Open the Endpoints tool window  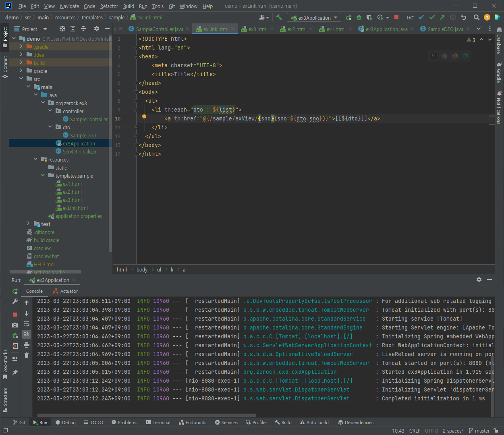point(193,423)
